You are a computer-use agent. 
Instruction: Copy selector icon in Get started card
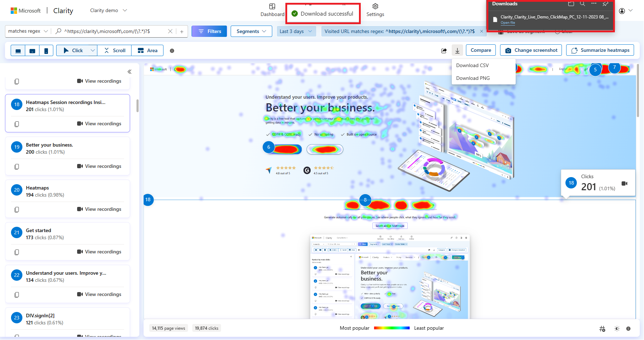click(x=17, y=252)
